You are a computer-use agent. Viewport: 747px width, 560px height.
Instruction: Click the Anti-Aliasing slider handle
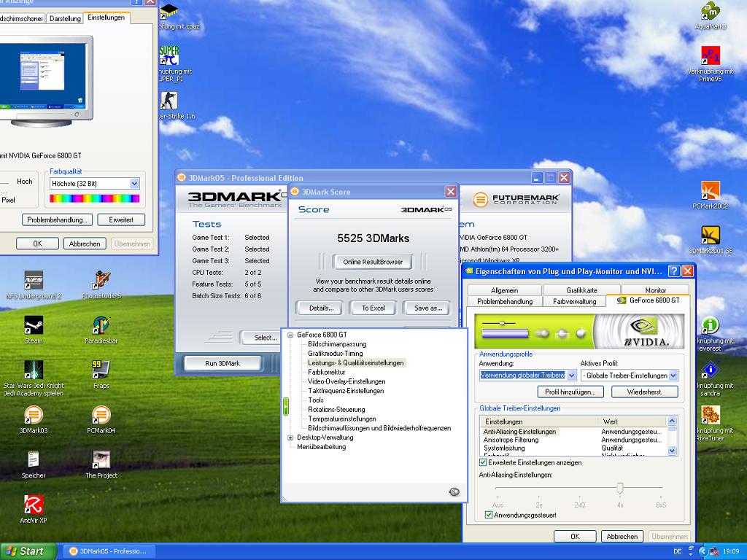(x=620, y=489)
